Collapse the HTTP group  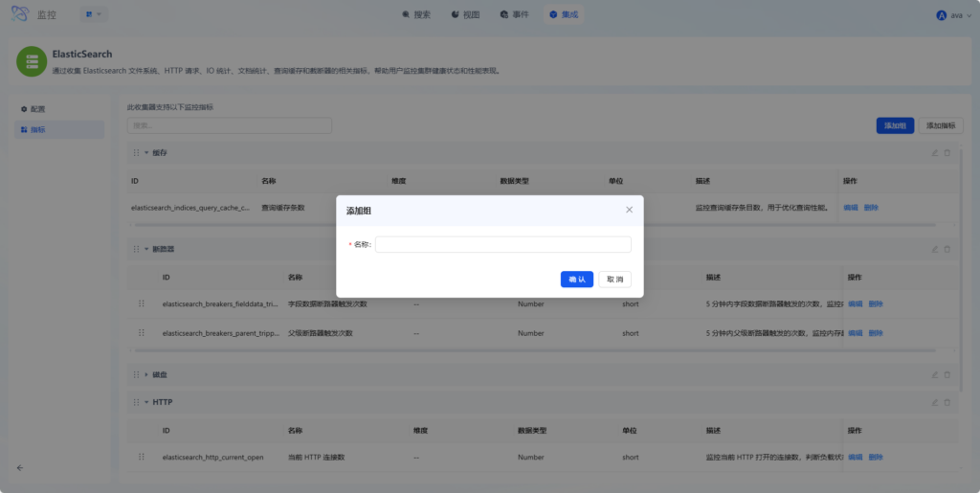pos(146,402)
